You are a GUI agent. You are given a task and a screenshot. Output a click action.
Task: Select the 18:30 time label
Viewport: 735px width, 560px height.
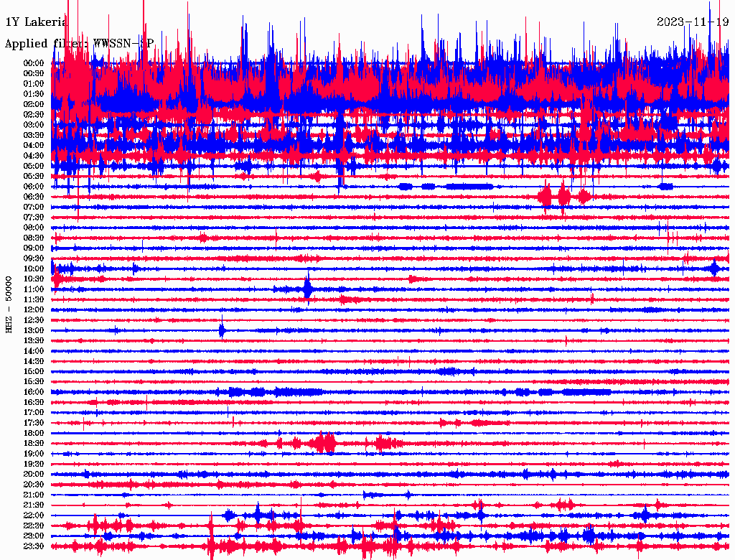click(x=34, y=444)
